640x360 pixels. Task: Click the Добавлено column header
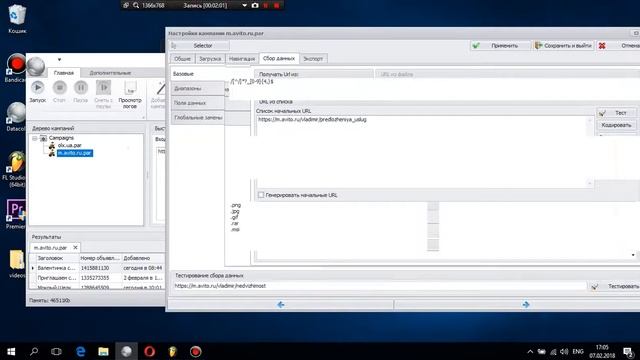(x=143, y=258)
